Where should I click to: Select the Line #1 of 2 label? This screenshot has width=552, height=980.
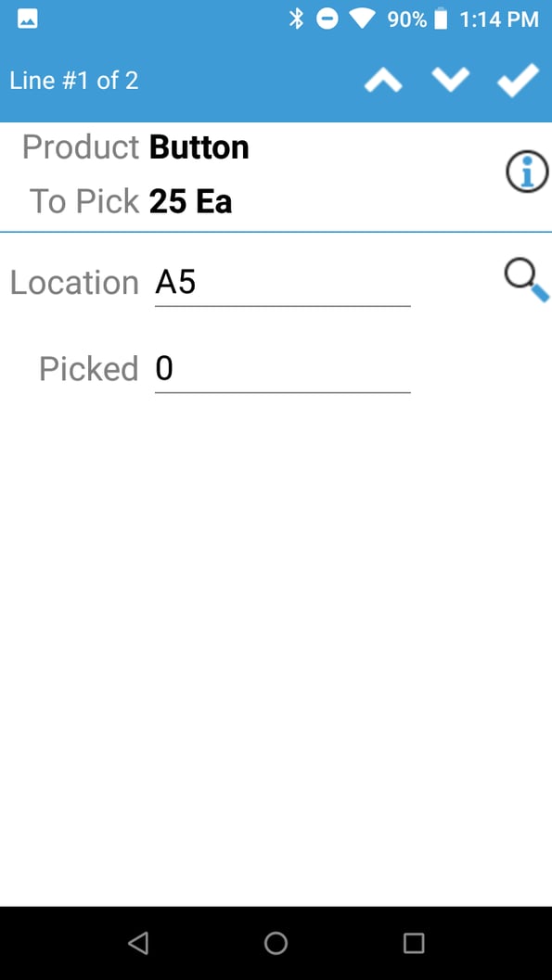tap(73, 80)
